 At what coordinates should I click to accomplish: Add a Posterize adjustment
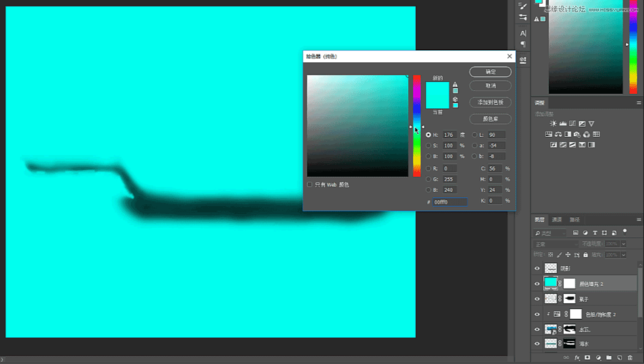563,145
